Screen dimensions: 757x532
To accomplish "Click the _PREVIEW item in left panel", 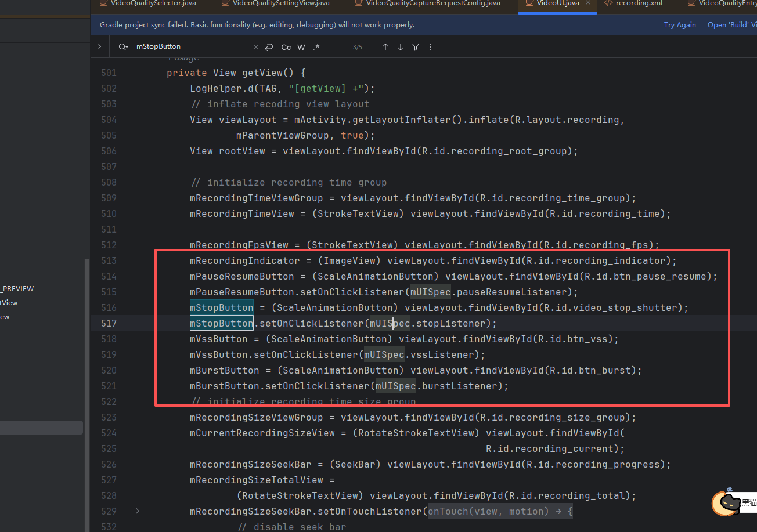I will click(x=17, y=288).
